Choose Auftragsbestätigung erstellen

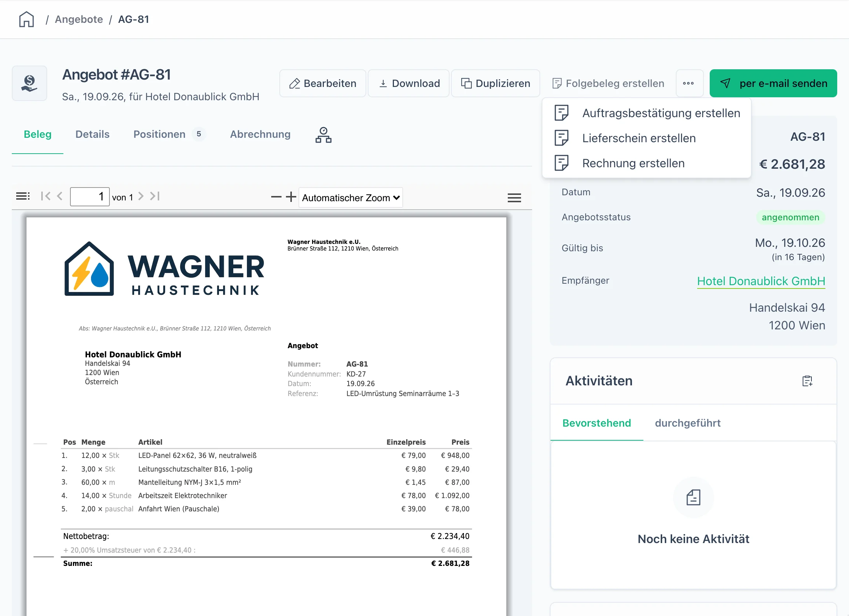coord(646,113)
